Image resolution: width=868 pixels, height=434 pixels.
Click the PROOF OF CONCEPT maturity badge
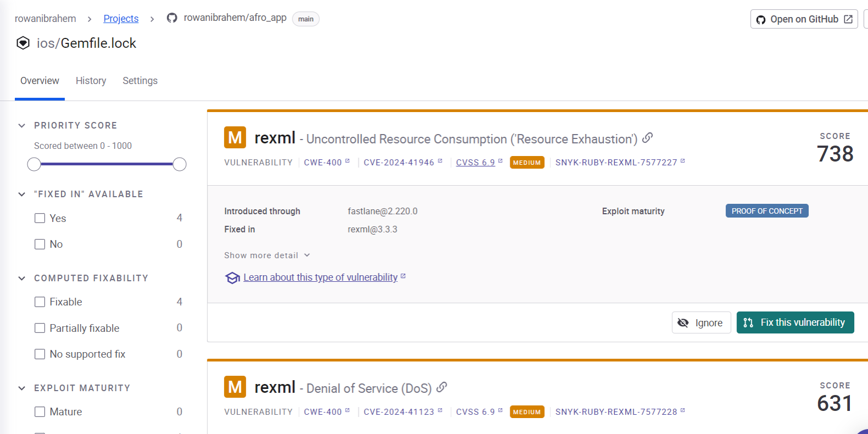[767, 211]
